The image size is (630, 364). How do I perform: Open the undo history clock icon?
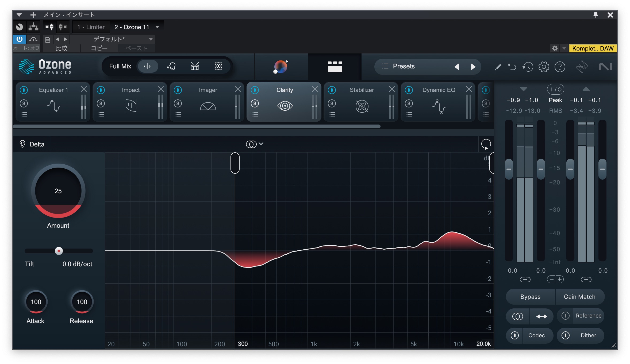[x=528, y=67]
